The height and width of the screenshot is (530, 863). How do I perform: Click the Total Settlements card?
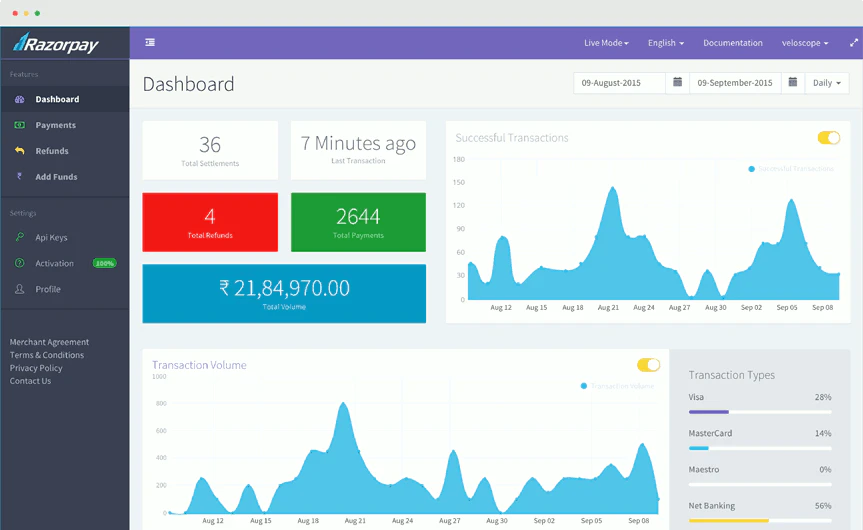pos(210,150)
